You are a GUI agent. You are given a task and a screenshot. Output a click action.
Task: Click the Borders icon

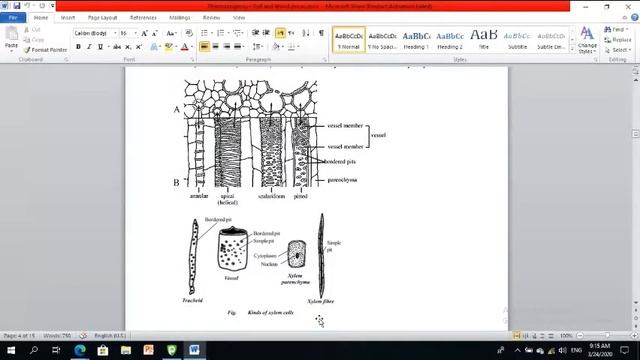[291, 47]
